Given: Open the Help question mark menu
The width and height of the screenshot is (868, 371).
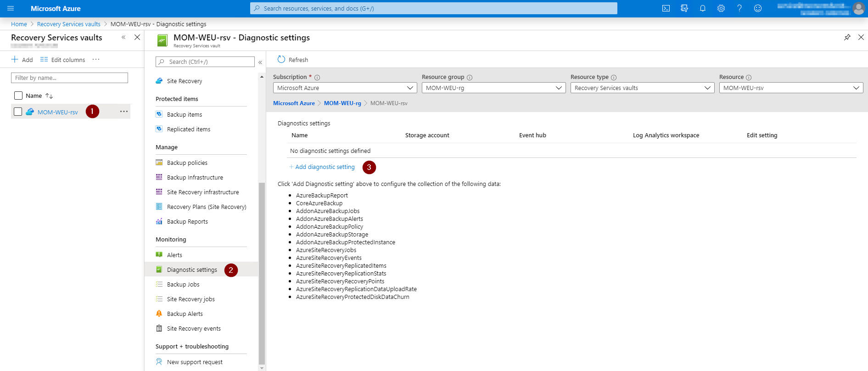Looking at the screenshot, I should (x=739, y=8).
